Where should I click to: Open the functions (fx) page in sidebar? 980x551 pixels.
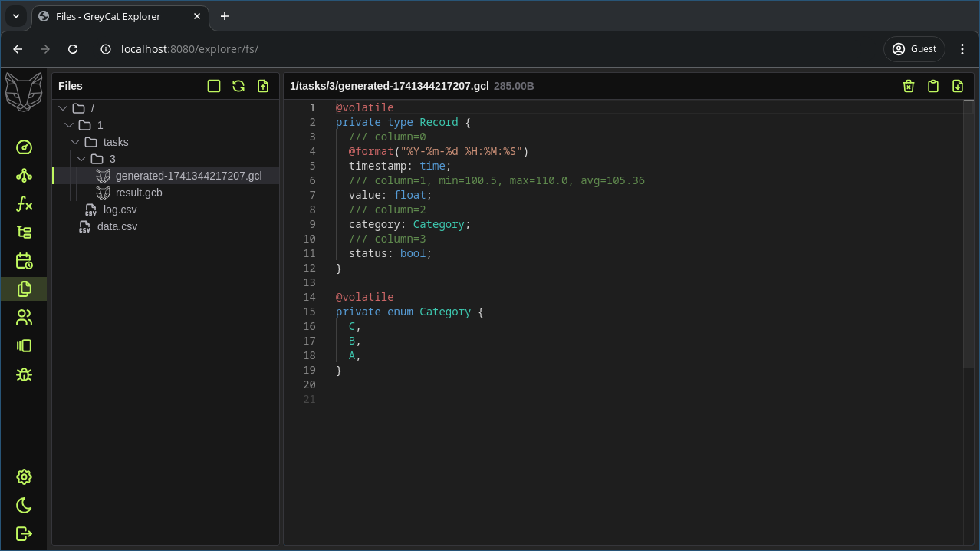coord(24,204)
